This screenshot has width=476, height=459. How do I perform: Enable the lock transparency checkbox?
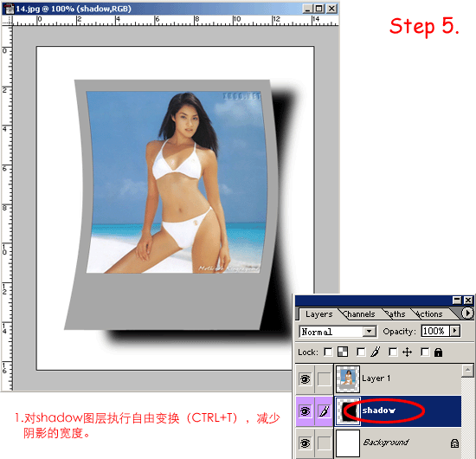coord(328,352)
